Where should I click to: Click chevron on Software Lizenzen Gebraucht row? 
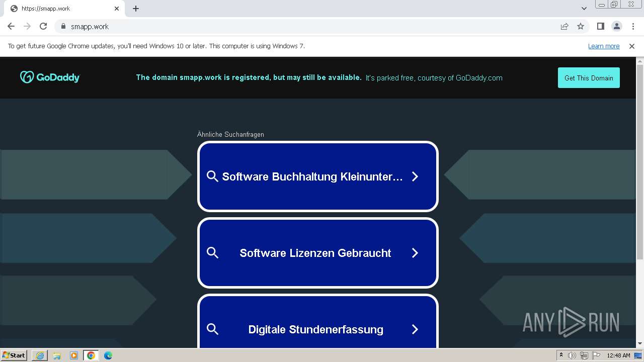tap(415, 253)
